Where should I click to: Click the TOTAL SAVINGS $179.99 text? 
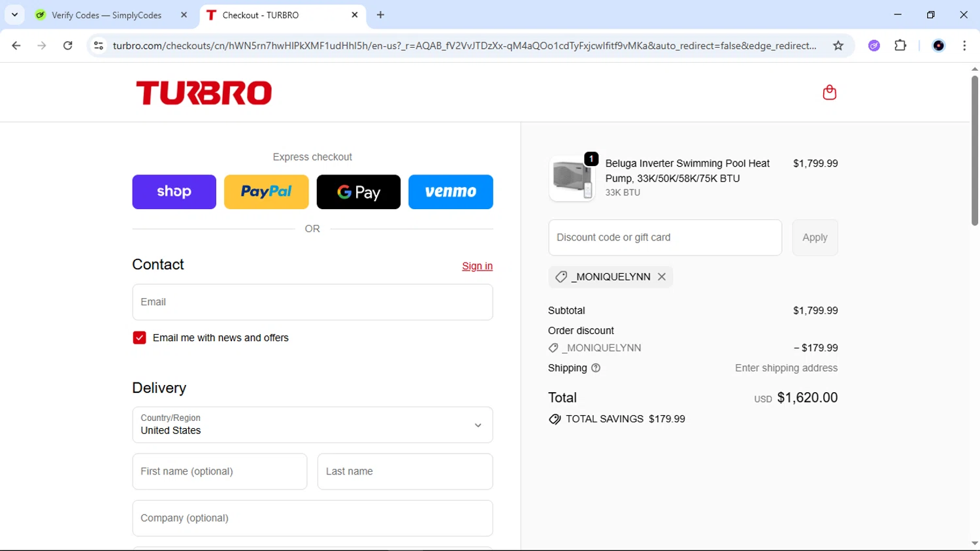pos(625,419)
